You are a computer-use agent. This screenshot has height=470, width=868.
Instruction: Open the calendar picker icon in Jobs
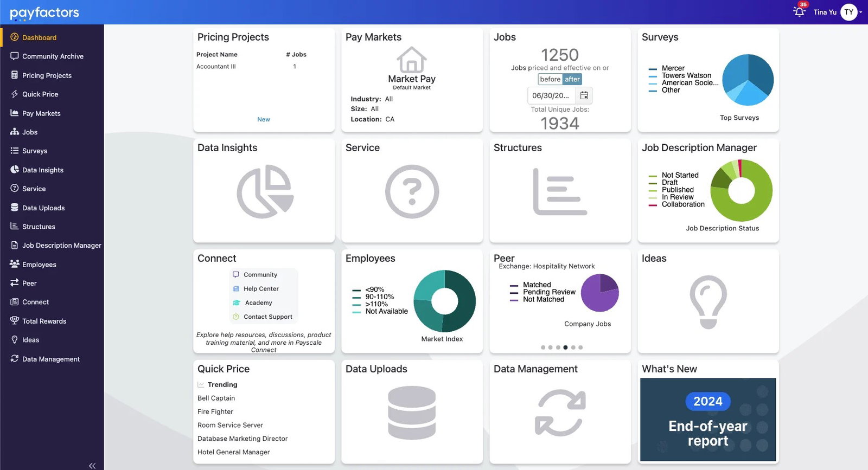click(584, 95)
